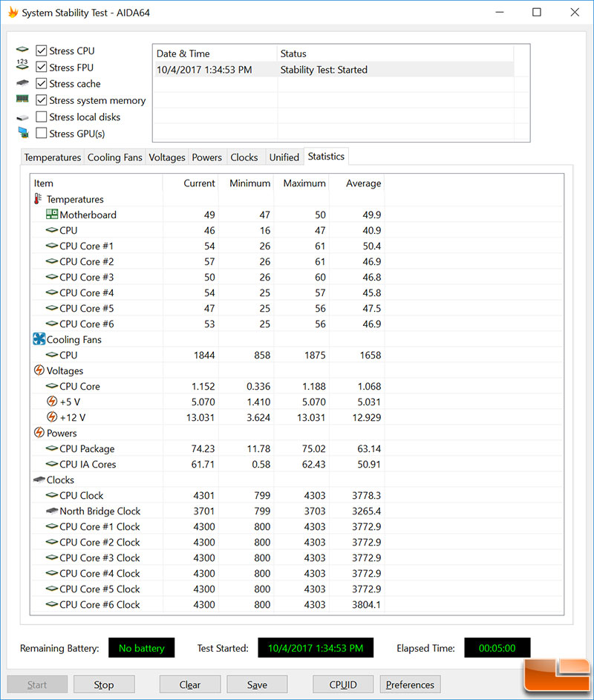The width and height of the screenshot is (594, 700).
Task: Click the Elapsed Time display 00:05:00
Action: pos(497,648)
